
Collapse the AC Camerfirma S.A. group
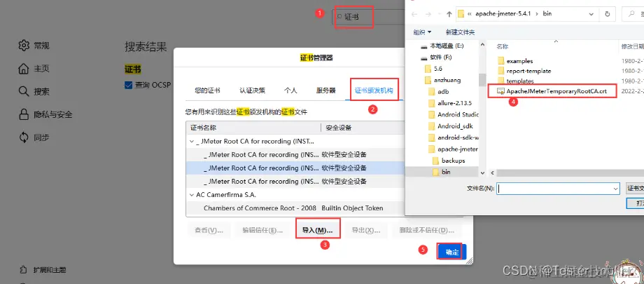pyautogui.click(x=191, y=195)
